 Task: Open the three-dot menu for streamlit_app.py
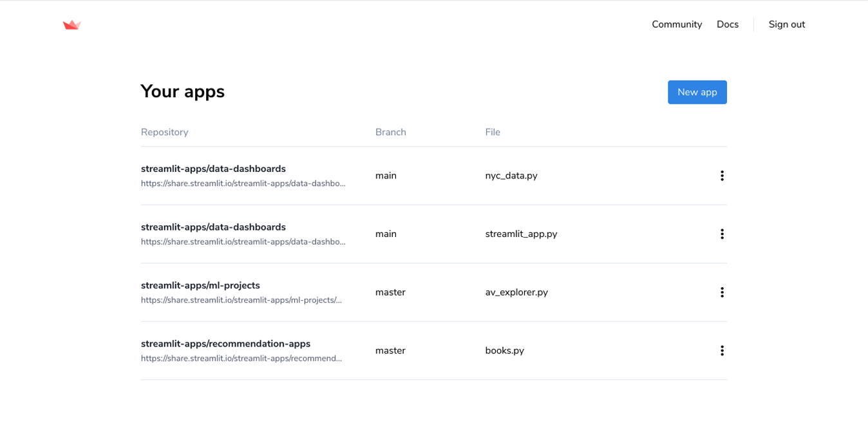pos(722,234)
